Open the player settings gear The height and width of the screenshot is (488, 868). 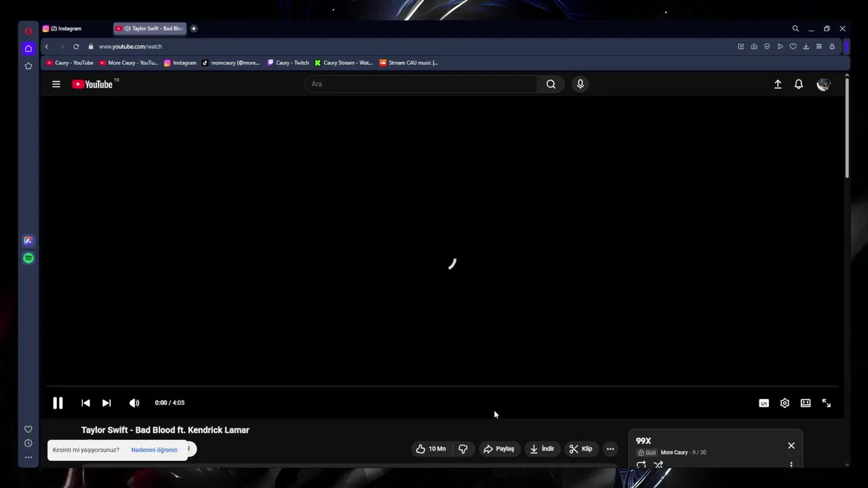point(785,403)
